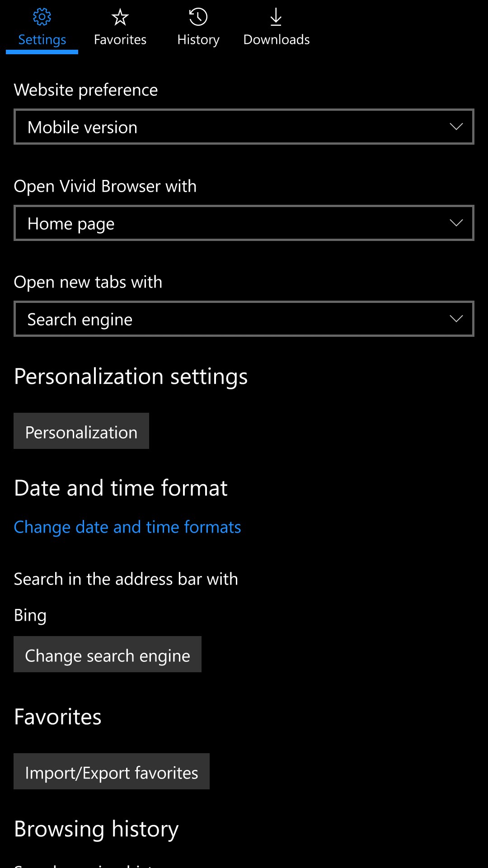Open the History tab label
This screenshot has width=488, height=868.
(198, 40)
